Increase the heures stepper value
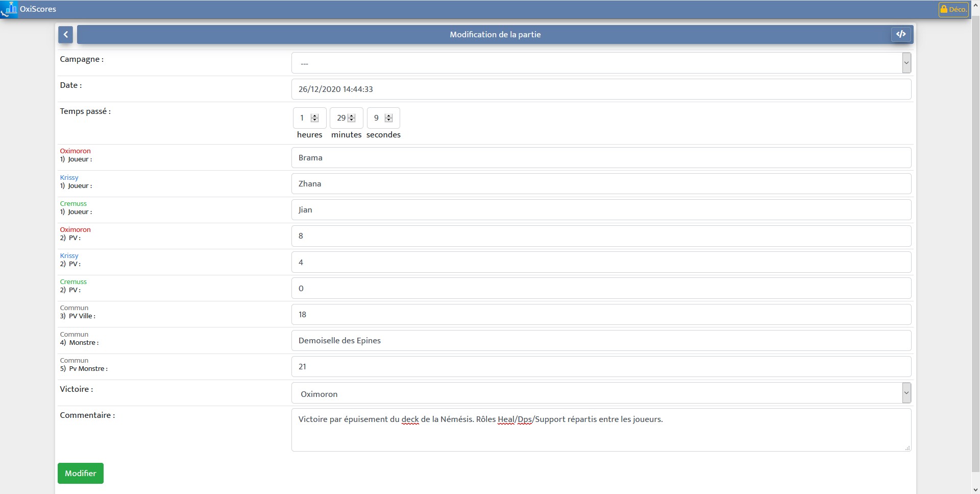Image resolution: width=980 pixels, height=494 pixels. point(315,116)
